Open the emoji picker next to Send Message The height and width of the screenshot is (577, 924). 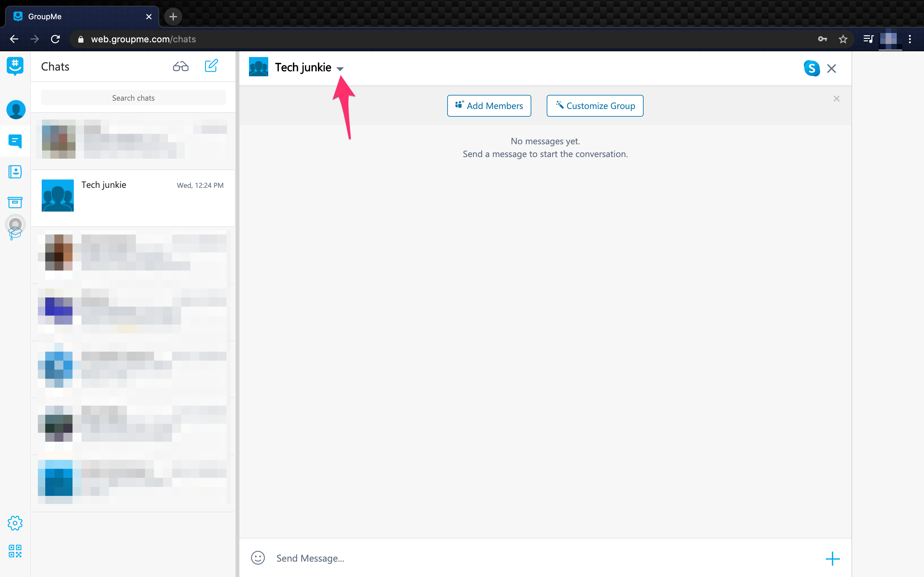click(x=258, y=557)
